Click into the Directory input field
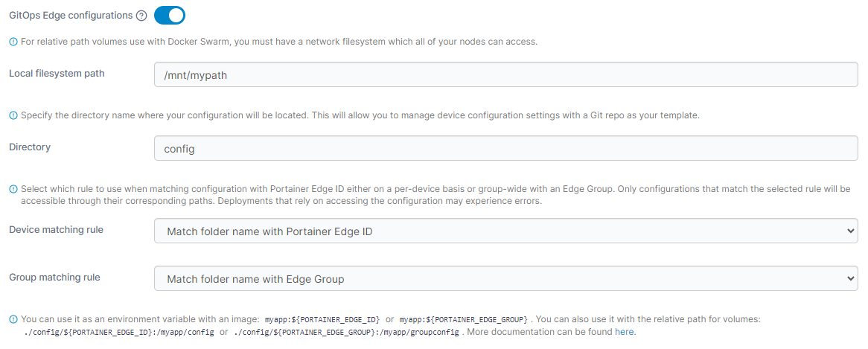 [x=505, y=148]
